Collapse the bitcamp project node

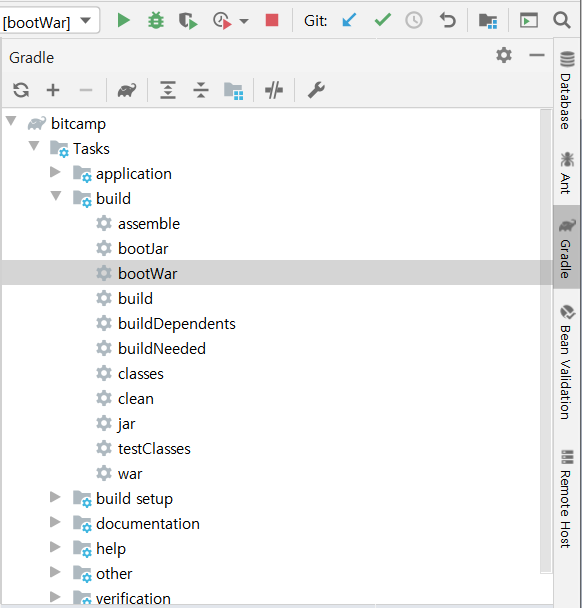click(x=11, y=121)
